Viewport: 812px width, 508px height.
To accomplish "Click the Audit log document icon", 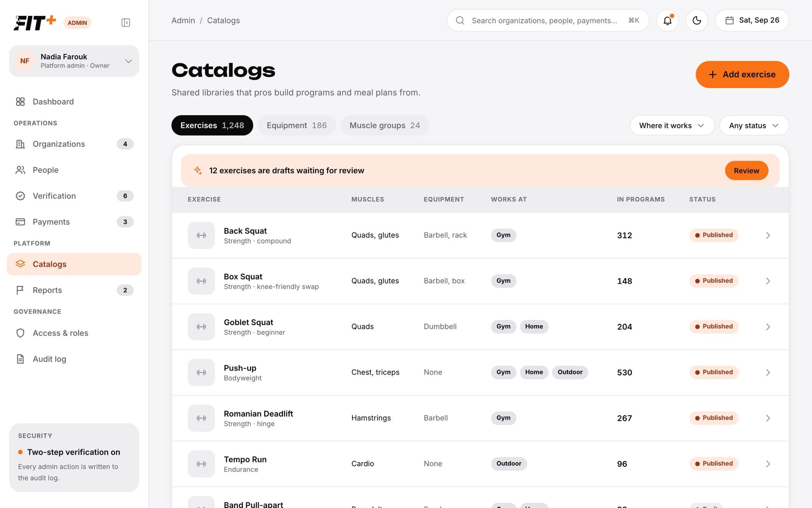I will pos(20,359).
